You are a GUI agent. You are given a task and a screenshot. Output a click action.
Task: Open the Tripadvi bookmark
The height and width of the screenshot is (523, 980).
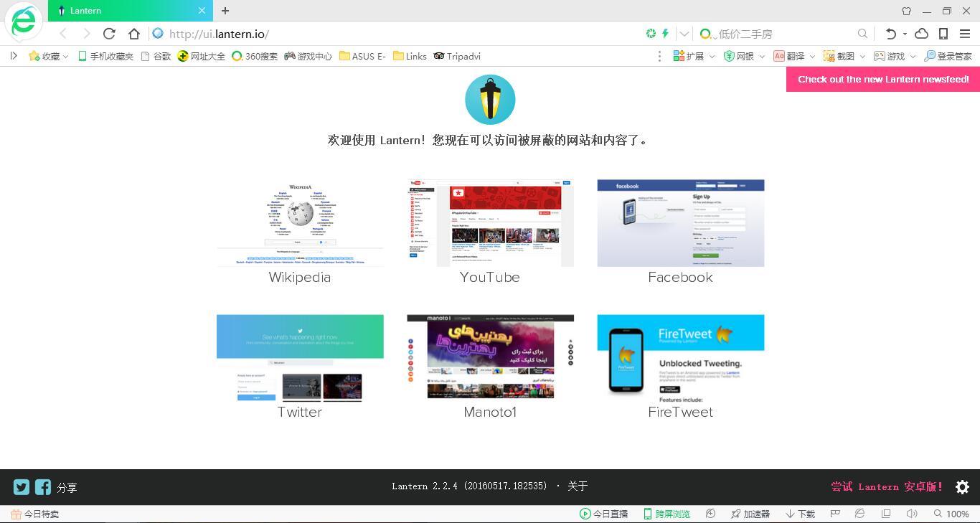(457, 56)
